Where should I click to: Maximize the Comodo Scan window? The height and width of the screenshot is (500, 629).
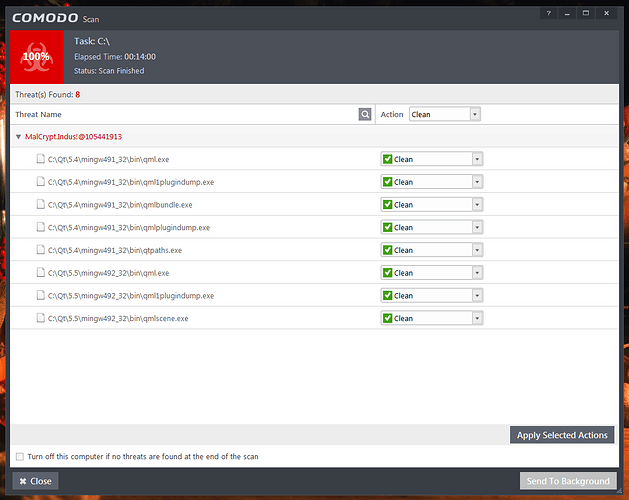(586, 13)
